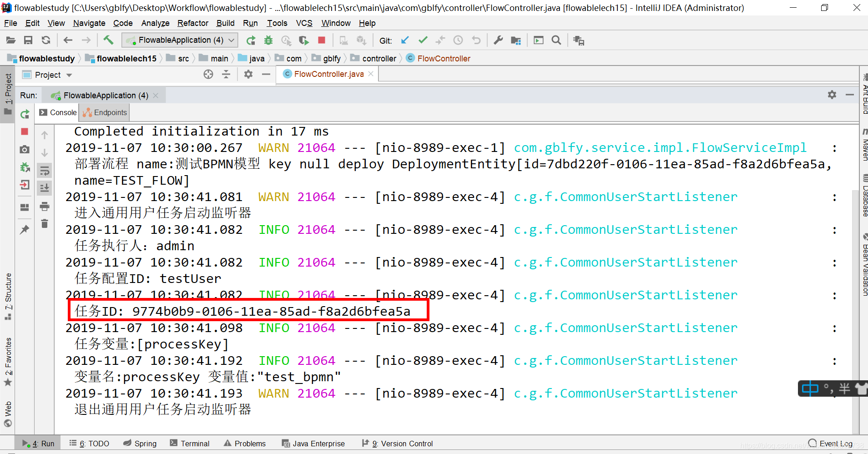The image size is (868, 454).
Task: Open Problems tool window
Action: coord(245,444)
